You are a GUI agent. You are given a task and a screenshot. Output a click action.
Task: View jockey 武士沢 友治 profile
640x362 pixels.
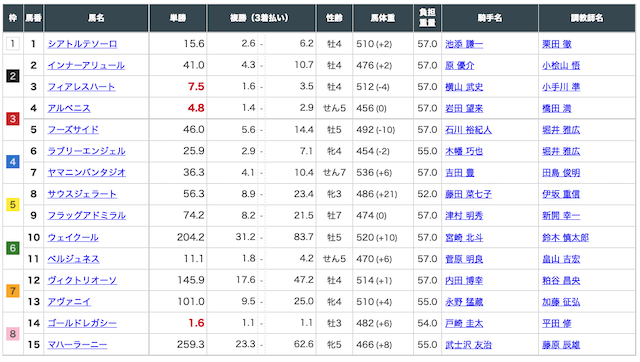coord(468,345)
